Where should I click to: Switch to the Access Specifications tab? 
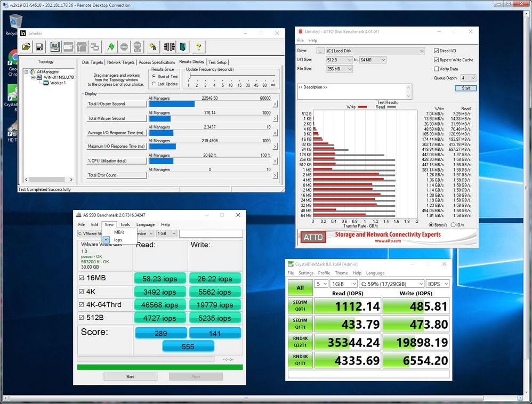pyautogui.click(x=157, y=62)
